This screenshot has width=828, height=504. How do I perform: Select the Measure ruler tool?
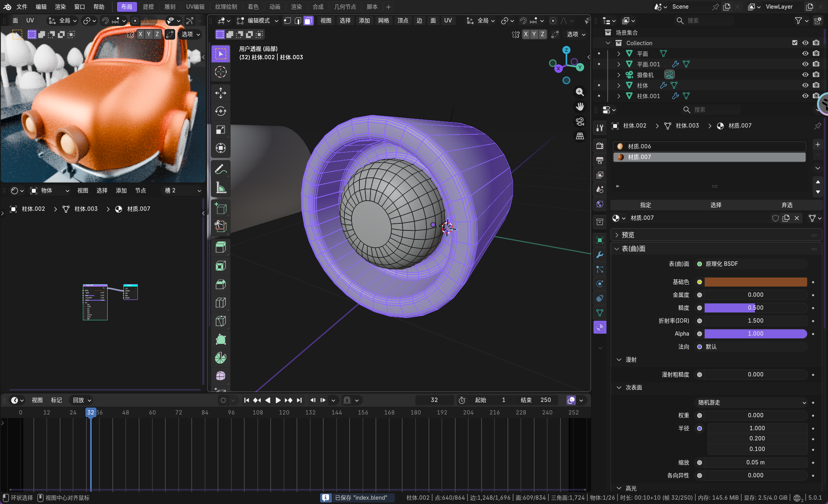(220, 188)
